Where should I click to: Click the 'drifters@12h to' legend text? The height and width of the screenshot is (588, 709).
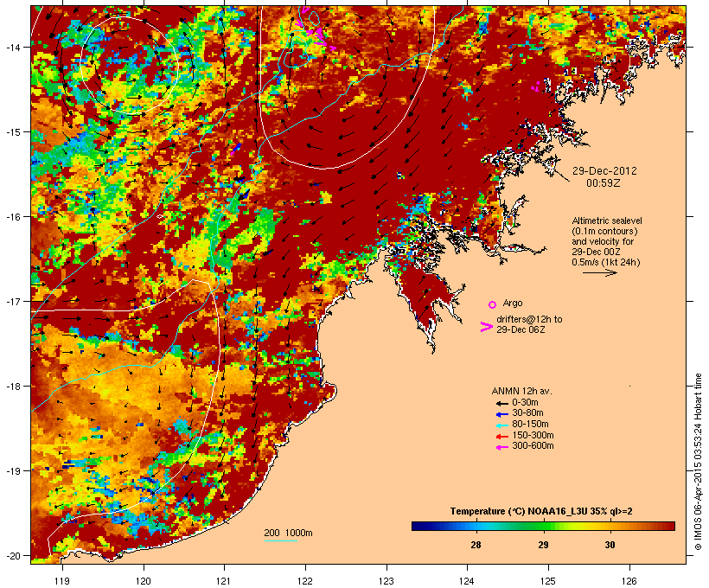pos(529,319)
